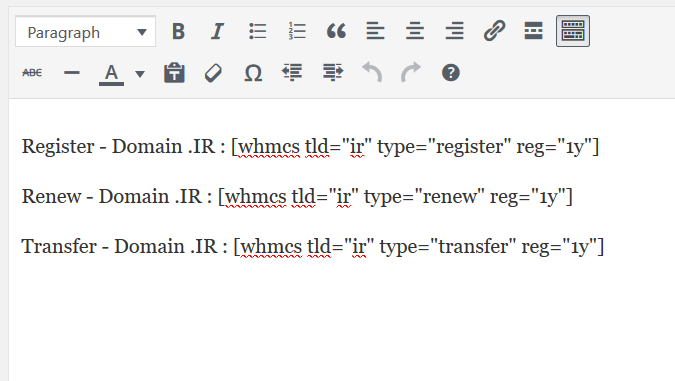Open the Paragraph format dropdown
675x381 pixels.
point(85,31)
